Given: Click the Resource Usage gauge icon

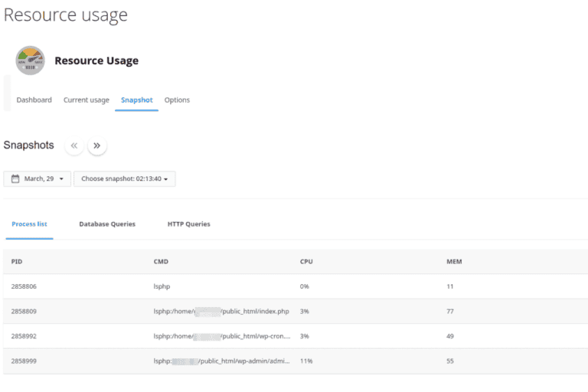Looking at the screenshot, I should coord(30,60).
